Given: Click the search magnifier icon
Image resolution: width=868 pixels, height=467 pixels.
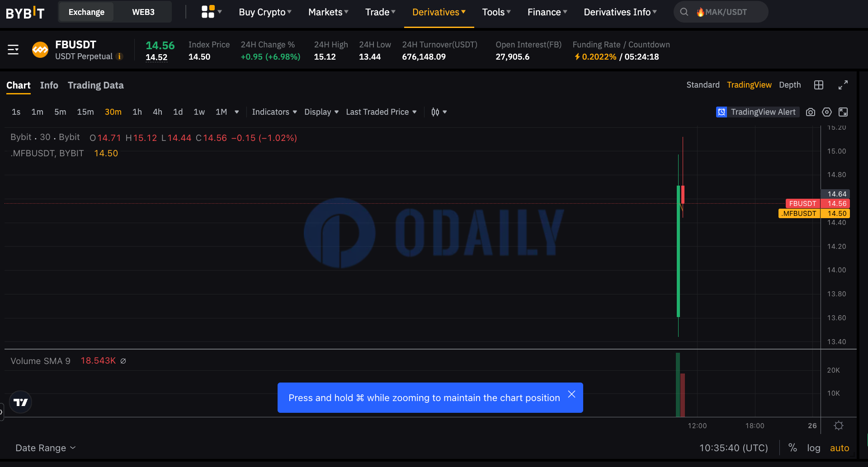Looking at the screenshot, I should (684, 12).
